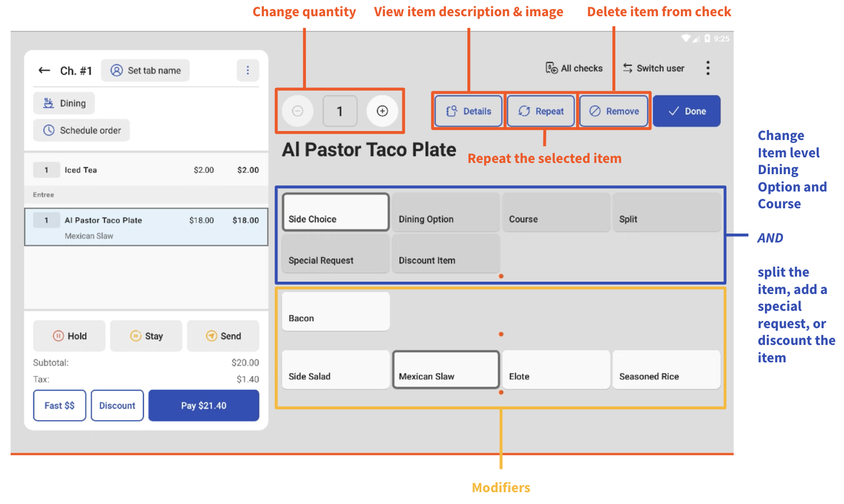Open All checks
The height and width of the screenshot is (504, 844).
tap(573, 68)
